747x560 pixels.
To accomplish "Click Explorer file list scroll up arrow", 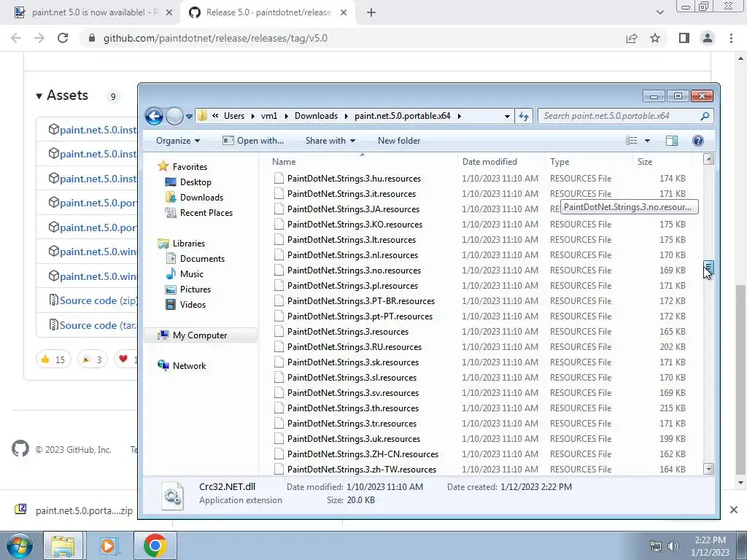I will (x=708, y=160).
